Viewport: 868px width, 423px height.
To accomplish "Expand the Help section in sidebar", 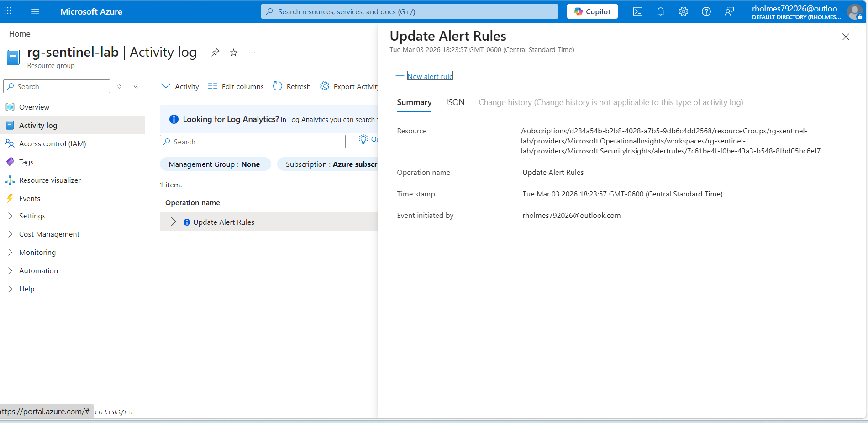I will click(x=10, y=289).
